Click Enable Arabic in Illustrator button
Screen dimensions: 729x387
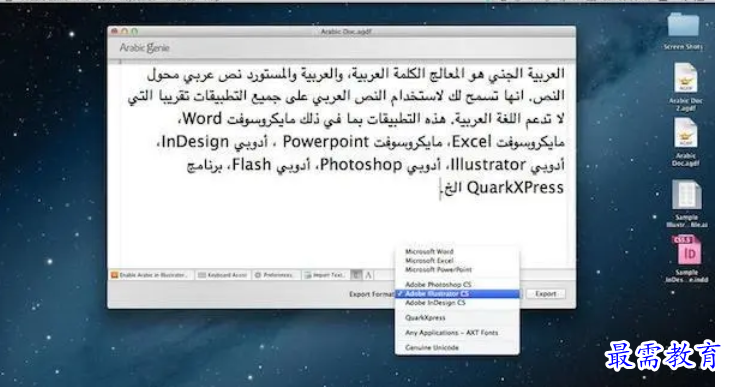point(151,275)
